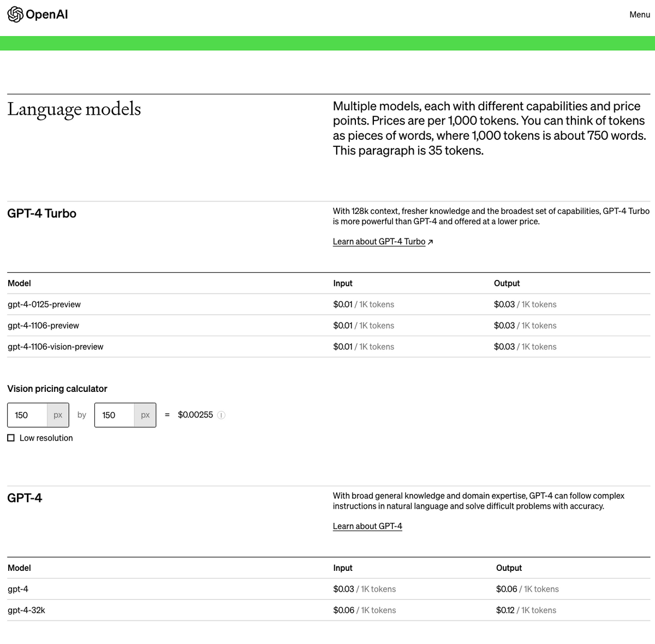
Task: Open the Menu in the header
Action: click(x=640, y=15)
